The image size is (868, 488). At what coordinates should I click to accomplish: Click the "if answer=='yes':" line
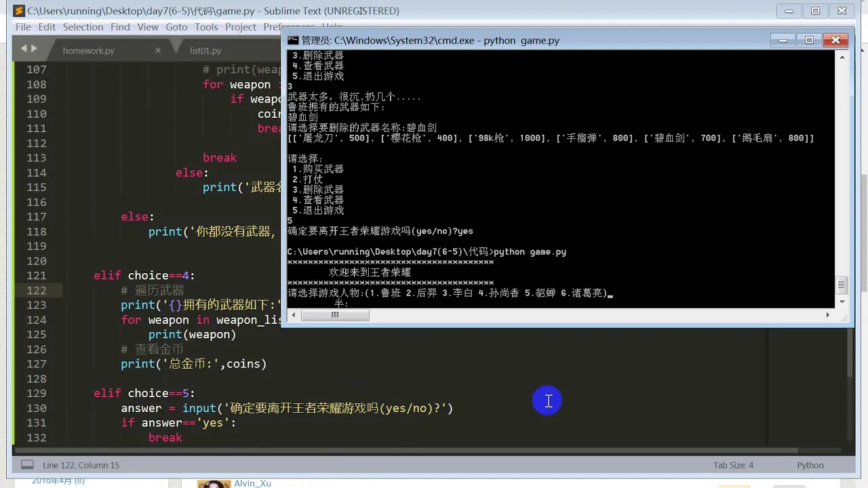[178, 423]
